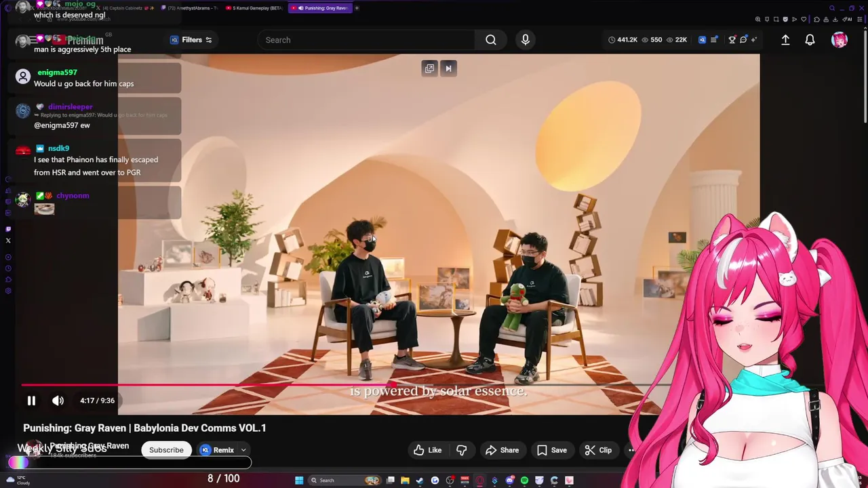Click the skip-next icon above video
This screenshot has height=488, width=868.
[448, 68]
